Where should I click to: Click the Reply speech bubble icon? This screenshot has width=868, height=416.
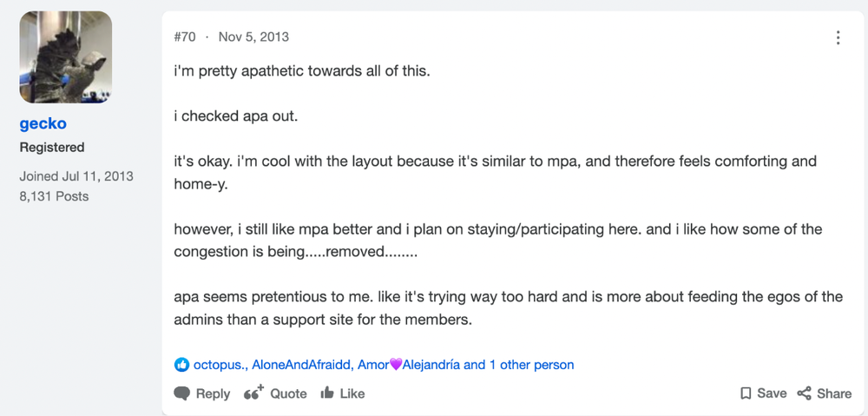pyautogui.click(x=182, y=393)
